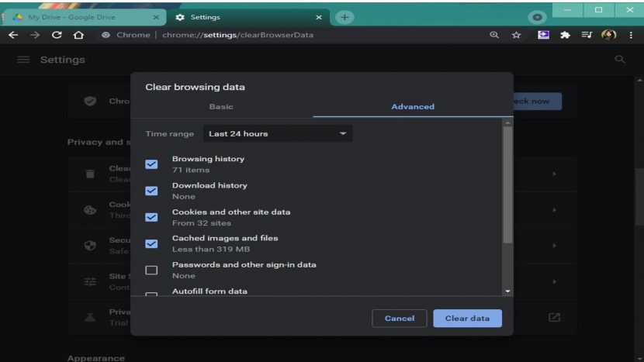The image size is (644, 362).
Task: Click the dialog scroll up arrow
Action: (507, 123)
